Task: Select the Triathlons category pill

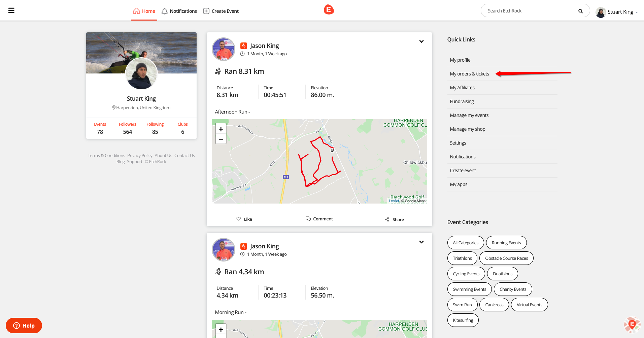Action: (462, 258)
